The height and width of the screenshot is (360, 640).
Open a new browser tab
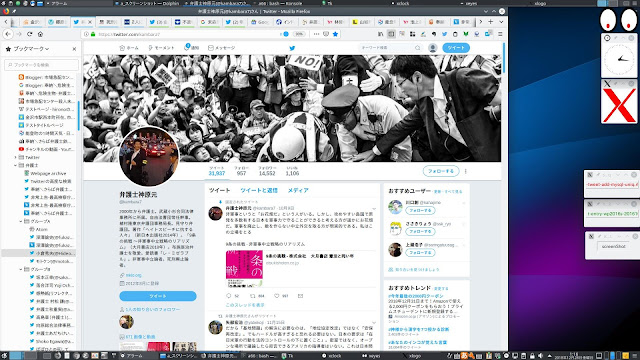491,22
